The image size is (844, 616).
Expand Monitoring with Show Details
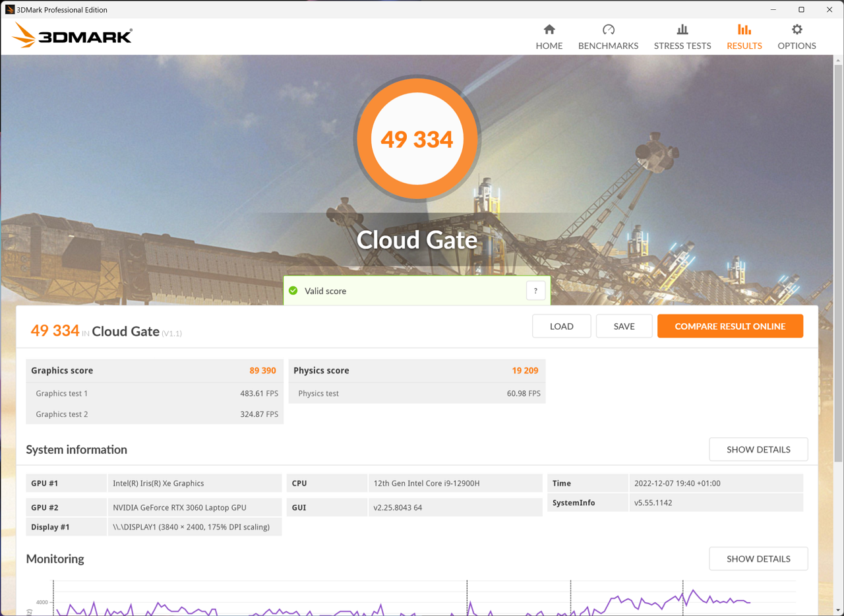(x=758, y=559)
